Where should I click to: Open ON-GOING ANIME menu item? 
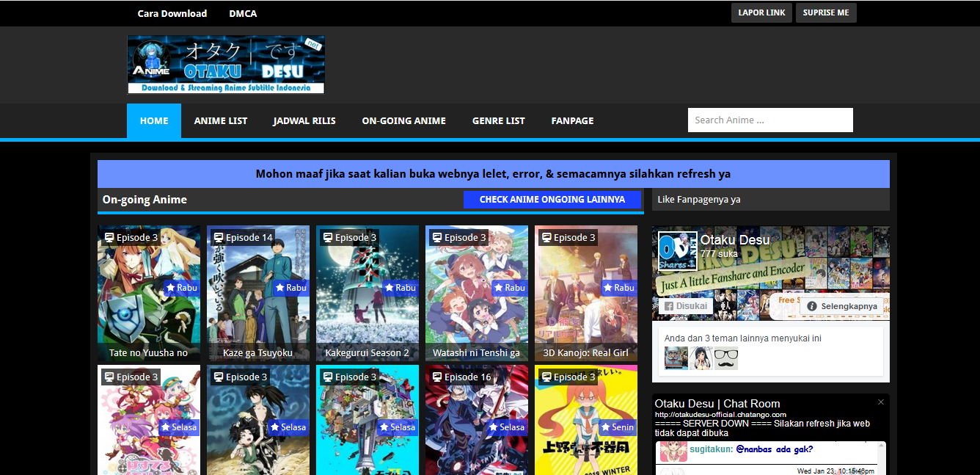click(403, 120)
